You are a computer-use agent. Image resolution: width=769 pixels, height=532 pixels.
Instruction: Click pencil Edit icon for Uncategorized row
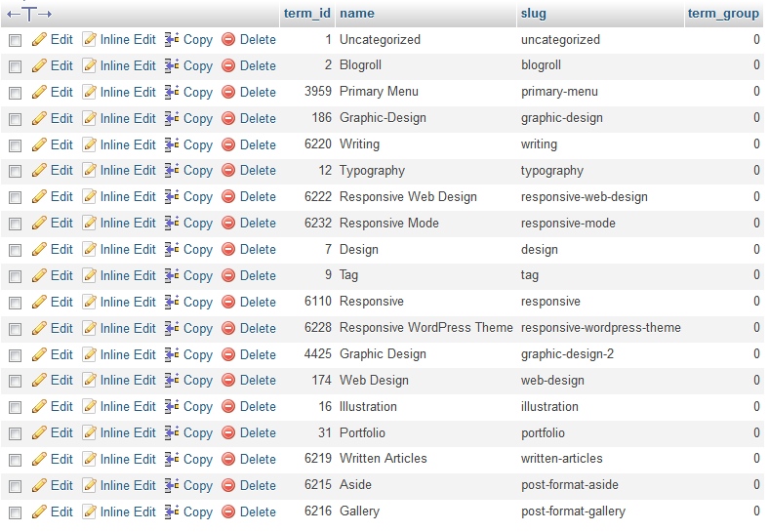[x=39, y=39]
